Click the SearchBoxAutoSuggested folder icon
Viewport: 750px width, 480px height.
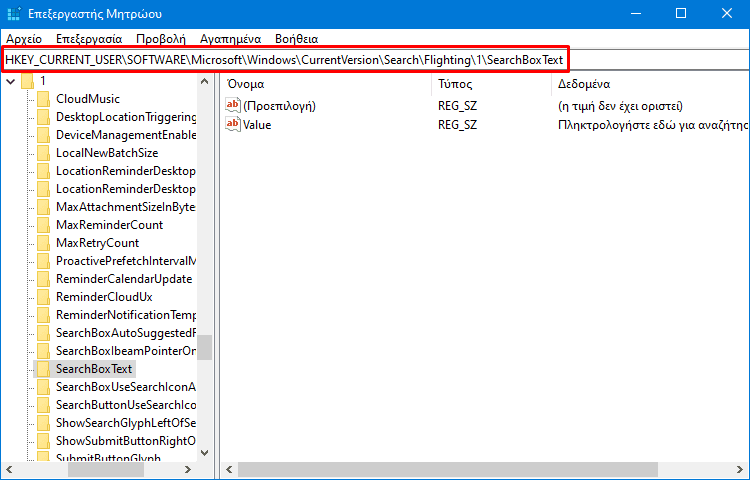pyautogui.click(x=43, y=333)
